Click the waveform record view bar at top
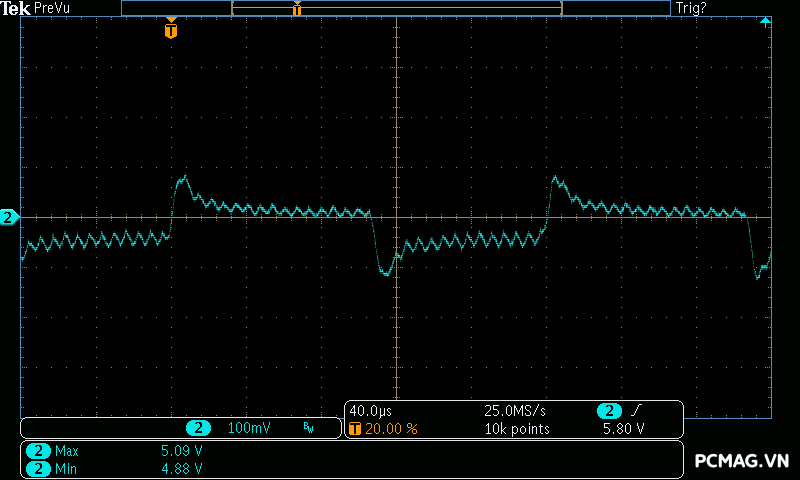Image resolution: width=800 pixels, height=480 pixels. tap(395, 8)
